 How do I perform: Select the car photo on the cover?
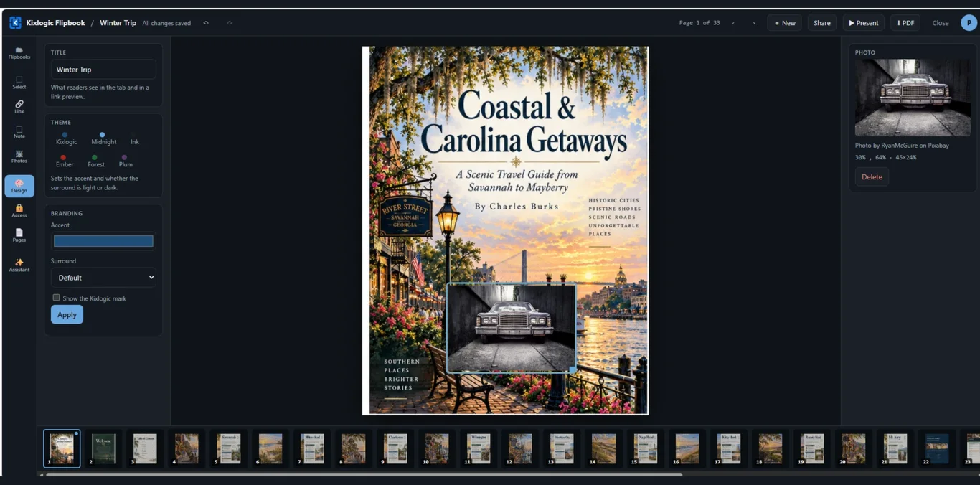pos(511,328)
